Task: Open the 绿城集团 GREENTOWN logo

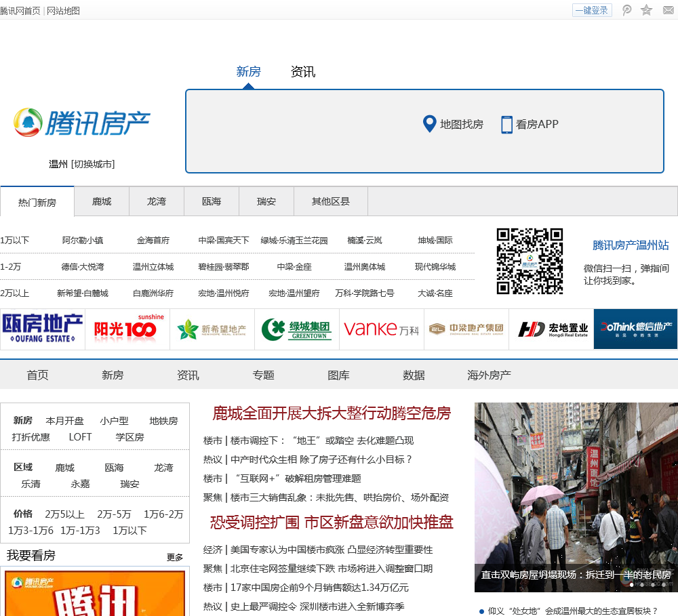Action: pyautogui.click(x=297, y=329)
